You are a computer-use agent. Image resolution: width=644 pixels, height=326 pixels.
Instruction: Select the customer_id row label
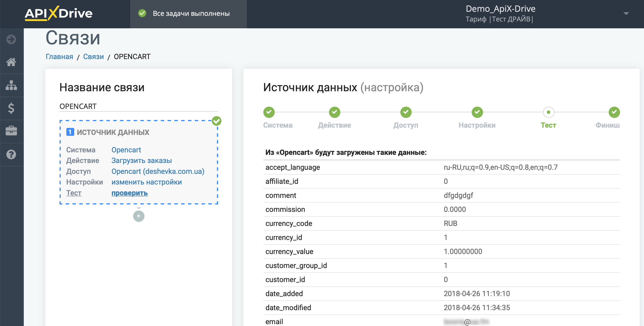point(285,280)
